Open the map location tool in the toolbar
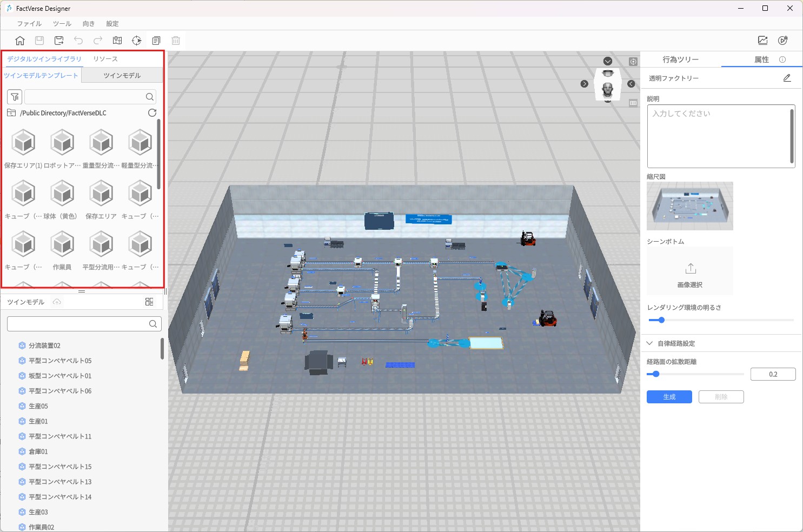The width and height of the screenshot is (803, 532). pos(117,41)
